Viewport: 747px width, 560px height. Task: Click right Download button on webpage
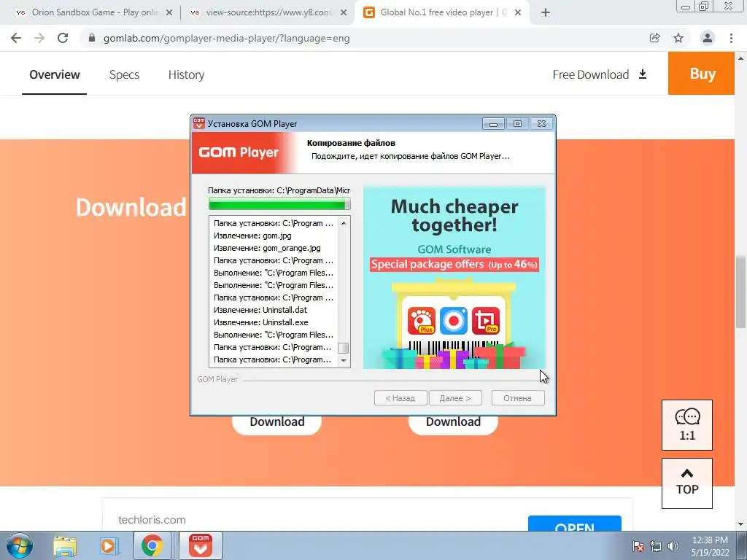[x=453, y=422]
